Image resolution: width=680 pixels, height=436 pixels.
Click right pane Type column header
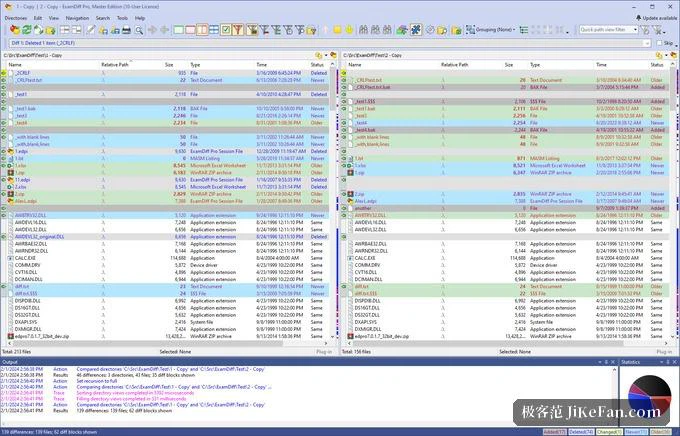pyautogui.click(x=559, y=65)
